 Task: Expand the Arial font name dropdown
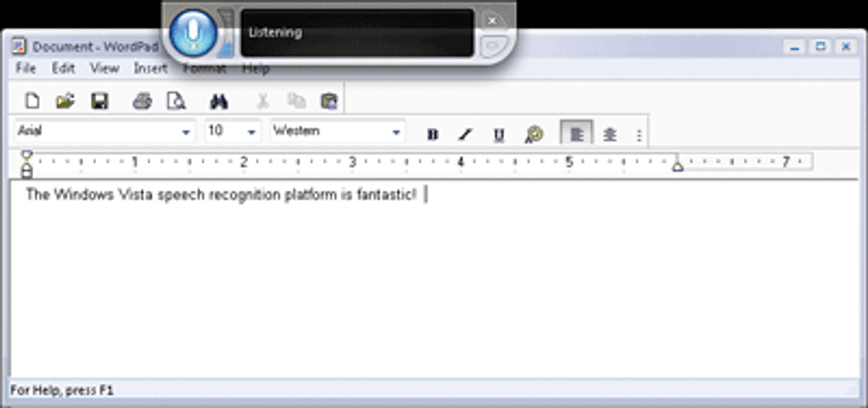point(186,132)
